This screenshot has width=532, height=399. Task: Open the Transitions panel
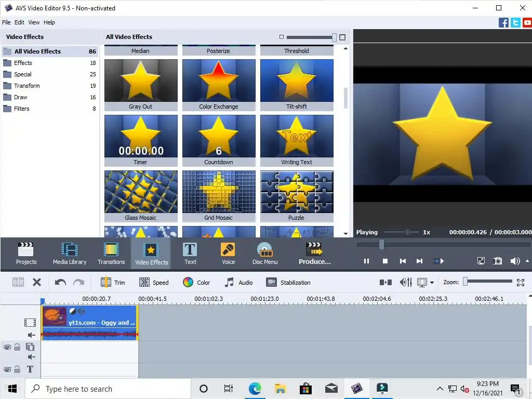111,254
